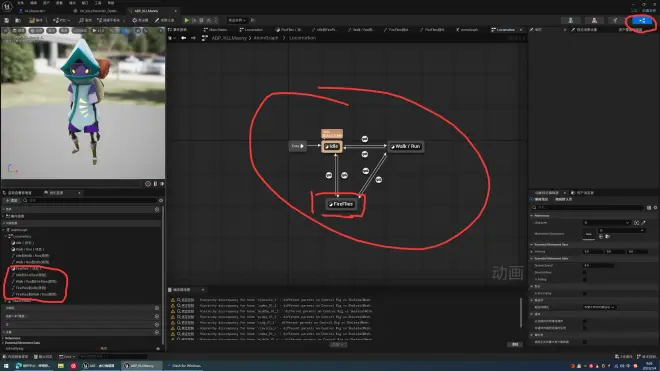Step the preview animation forward in the viewport
This screenshot has width=660, height=371.
click(x=162, y=184)
